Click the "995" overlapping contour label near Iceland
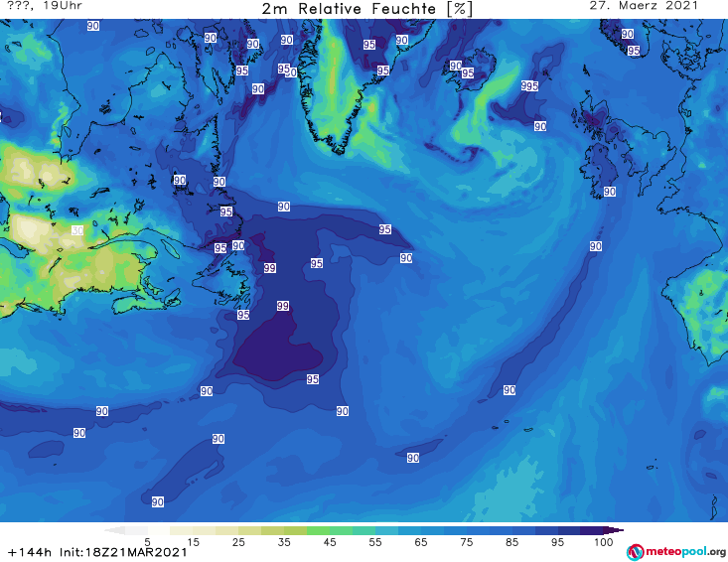Image resolution: width=728 pixels, height=562 pixels. 529,85
